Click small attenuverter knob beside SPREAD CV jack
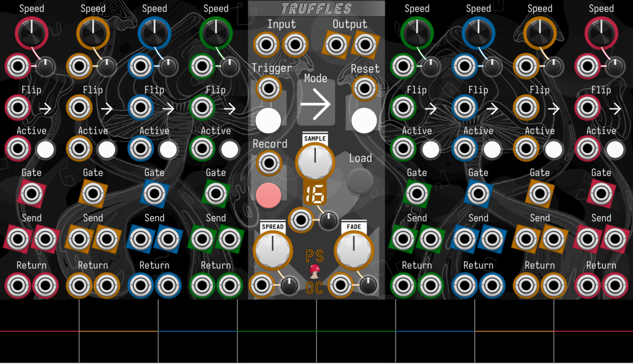 click(289, 286)
